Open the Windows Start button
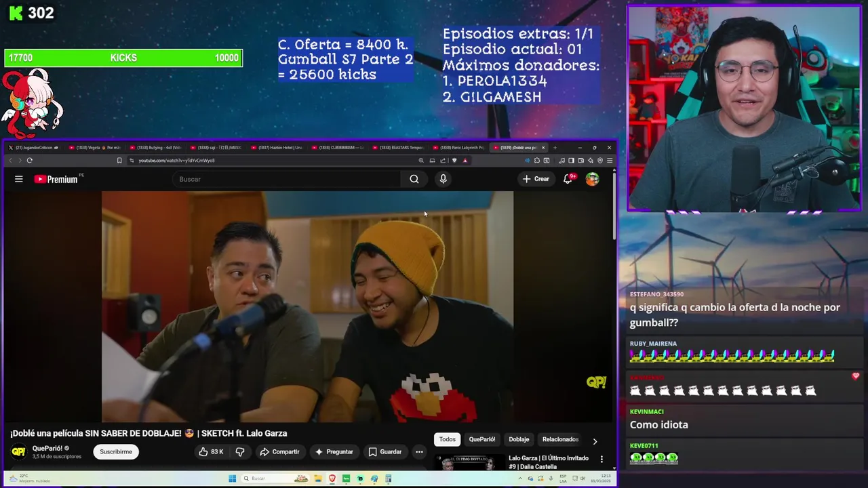The image size is (868, 488). tap(232, 479)
